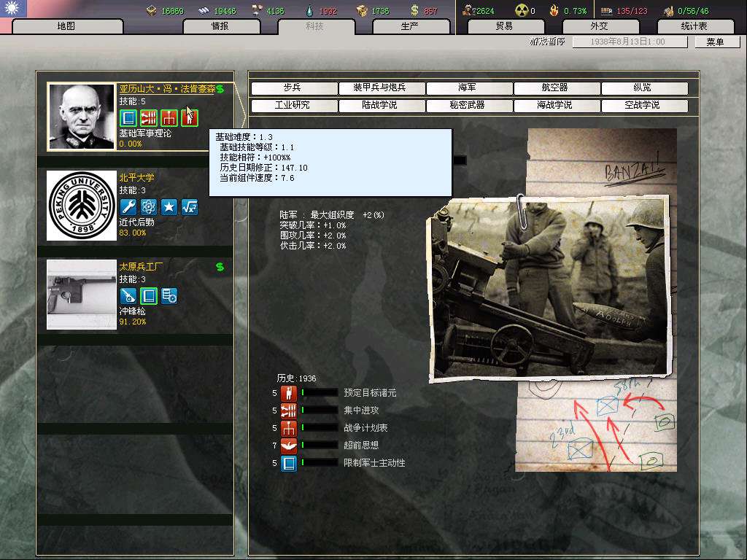Screen dimensions: 747x560
Task: Click the team name 北平大学
Action: point(136,178)
